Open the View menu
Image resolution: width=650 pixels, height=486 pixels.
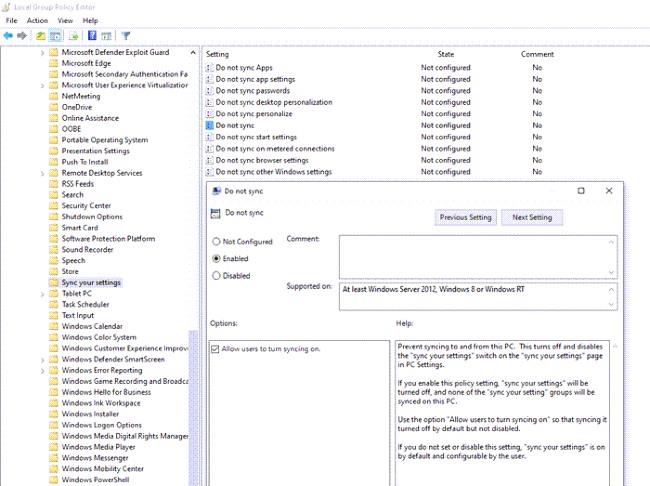65,20
